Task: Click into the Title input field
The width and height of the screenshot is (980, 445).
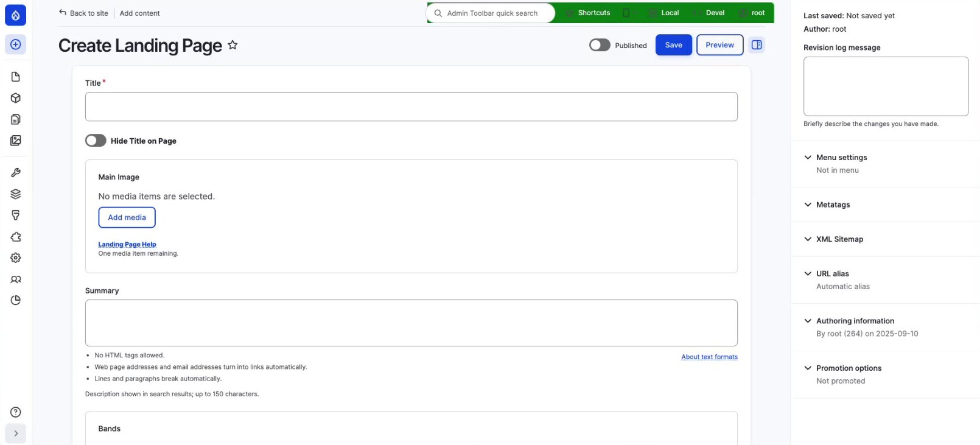Action: click(x=411, y=107)
